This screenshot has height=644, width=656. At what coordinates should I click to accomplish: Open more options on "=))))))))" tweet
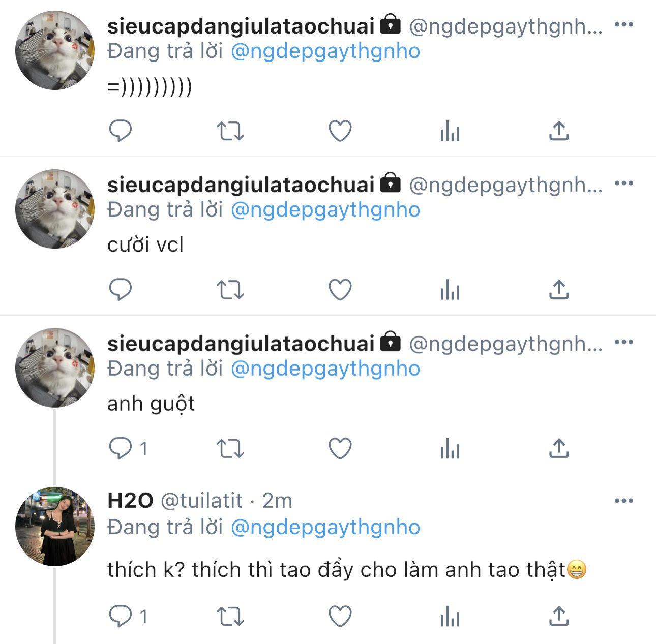(624, 24)
